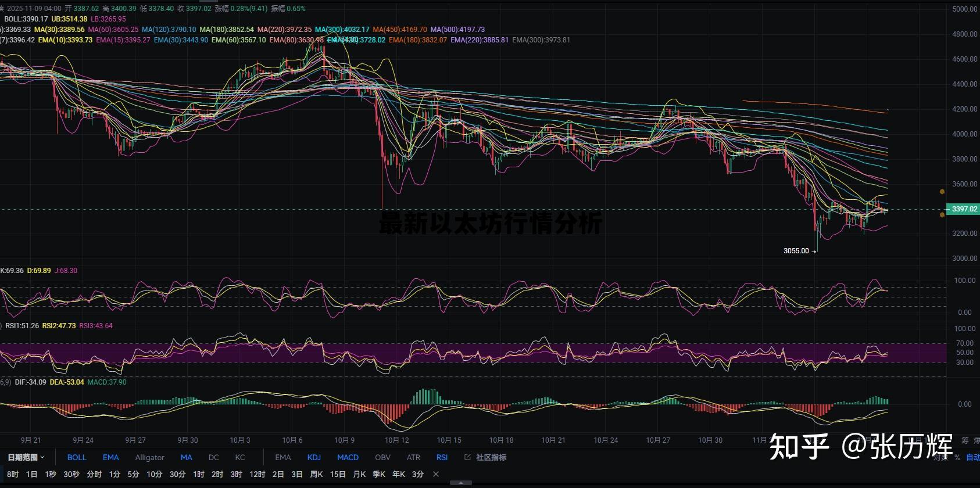Click the BOLL:3390.17 legend value
Screen dimensions: 980x488
(26, 19)
